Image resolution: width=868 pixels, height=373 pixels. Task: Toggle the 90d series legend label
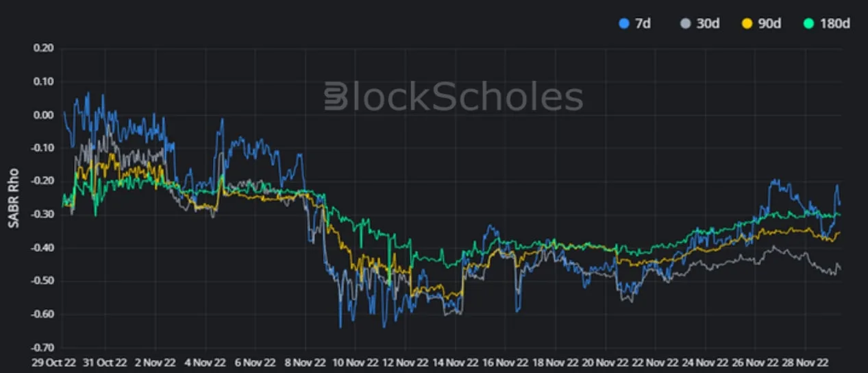[x=769, y=23]
